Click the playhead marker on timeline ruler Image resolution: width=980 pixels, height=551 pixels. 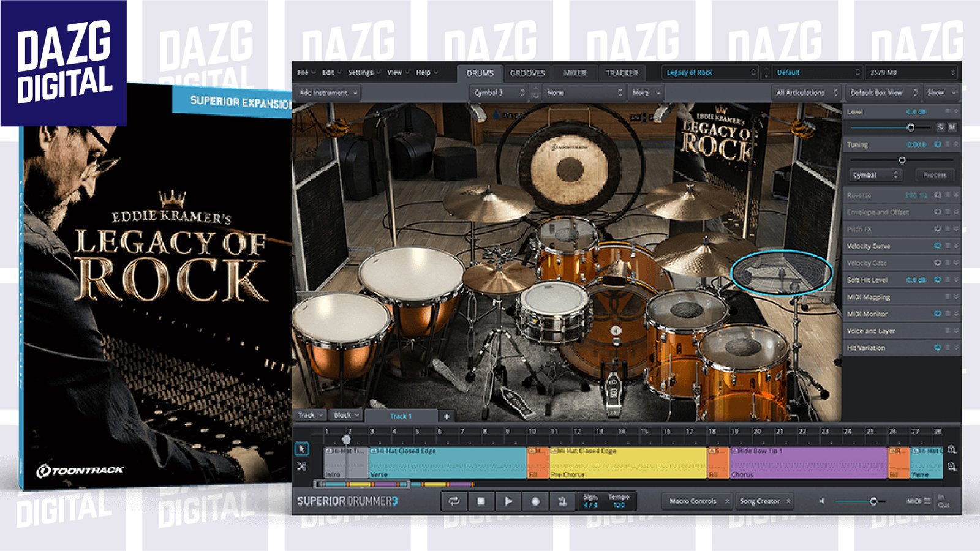click(x=346, y=440)
